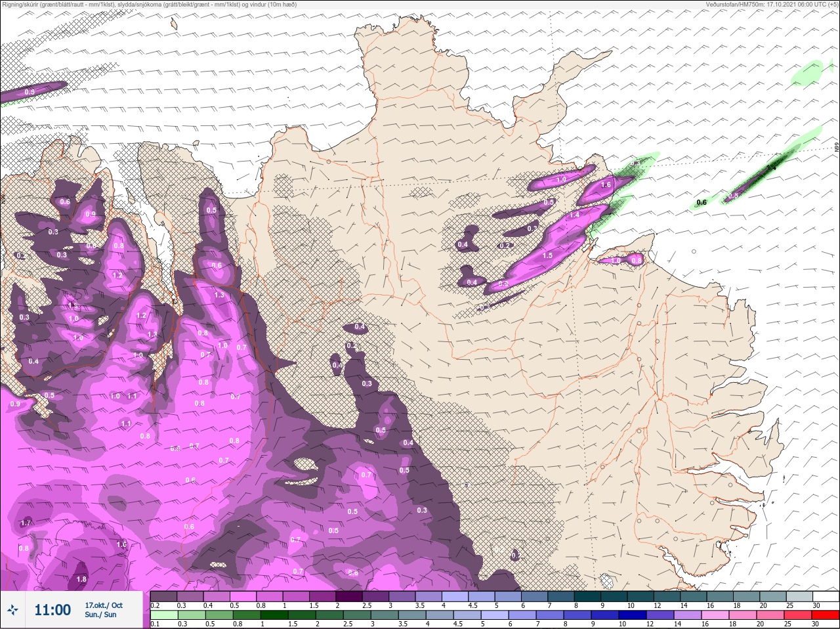Click the darkest purple swatch between 2 and 2.5
The height and width of the screenshot is (629, 840).
[349, 597]
